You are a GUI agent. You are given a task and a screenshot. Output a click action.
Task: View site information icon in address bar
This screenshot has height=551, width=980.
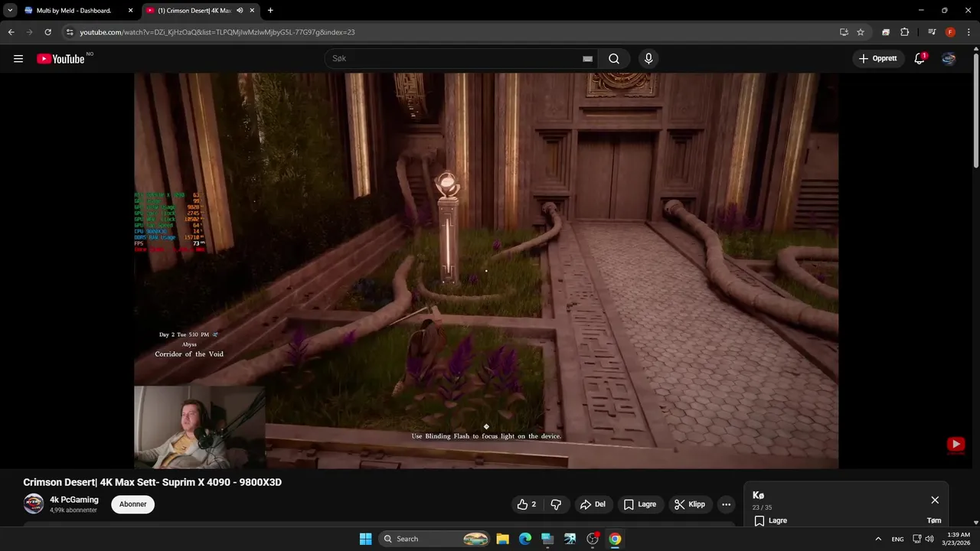70,32
